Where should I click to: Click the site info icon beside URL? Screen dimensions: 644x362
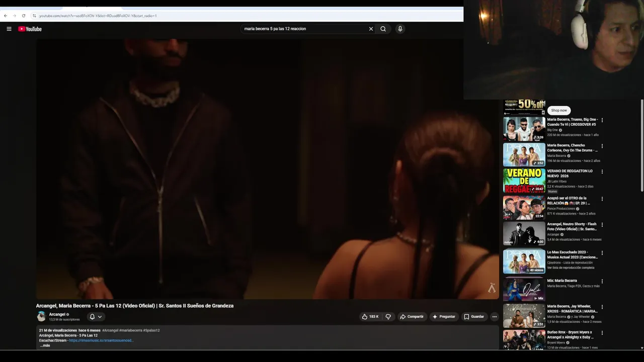[x=34, y=16]
